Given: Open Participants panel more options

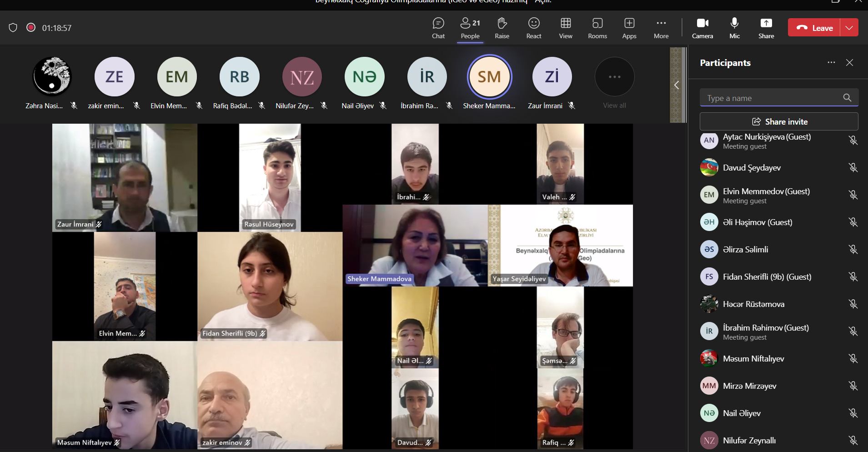Looking at the screenshot, I should click(x=831, y=63).
